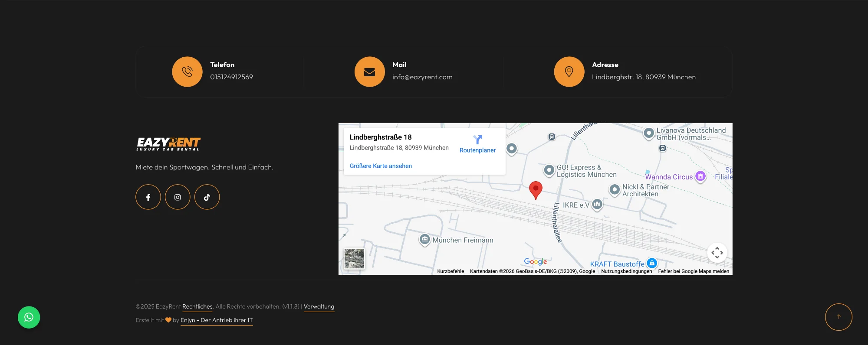The height and width of the screenshot is (345, 868).
Task: Select KRAFT Baustoffe place on map
Action: coord(617,264)
